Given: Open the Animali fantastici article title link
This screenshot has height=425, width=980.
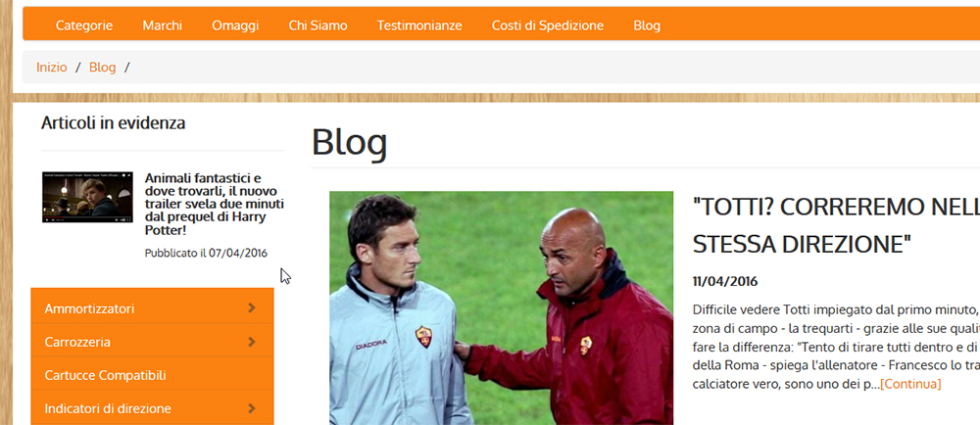Looking at the screenshot, I should 215,204.
